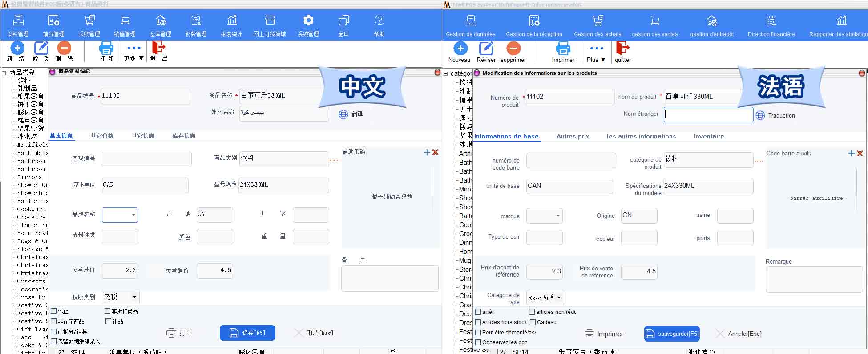Screen dimensions: 868x354
Task: Enable the Cadeau checkbox
Action: click(533, 322)
